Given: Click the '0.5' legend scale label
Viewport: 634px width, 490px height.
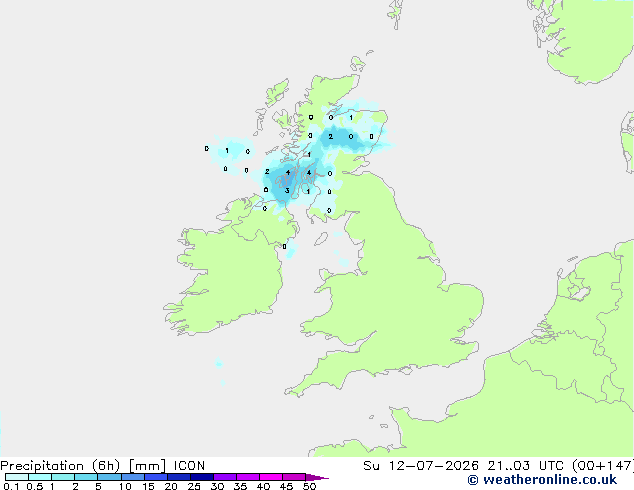Looking at the screenshot, I should [35, 486].
